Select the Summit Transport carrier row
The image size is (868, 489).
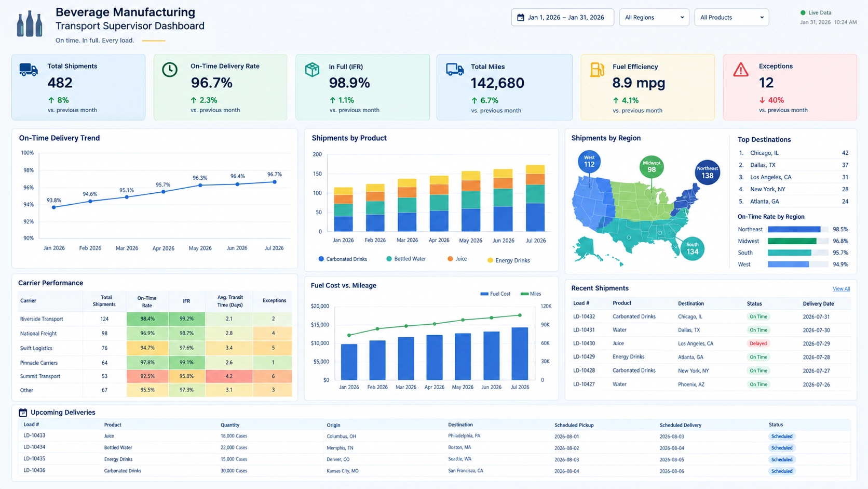(155, 376)
